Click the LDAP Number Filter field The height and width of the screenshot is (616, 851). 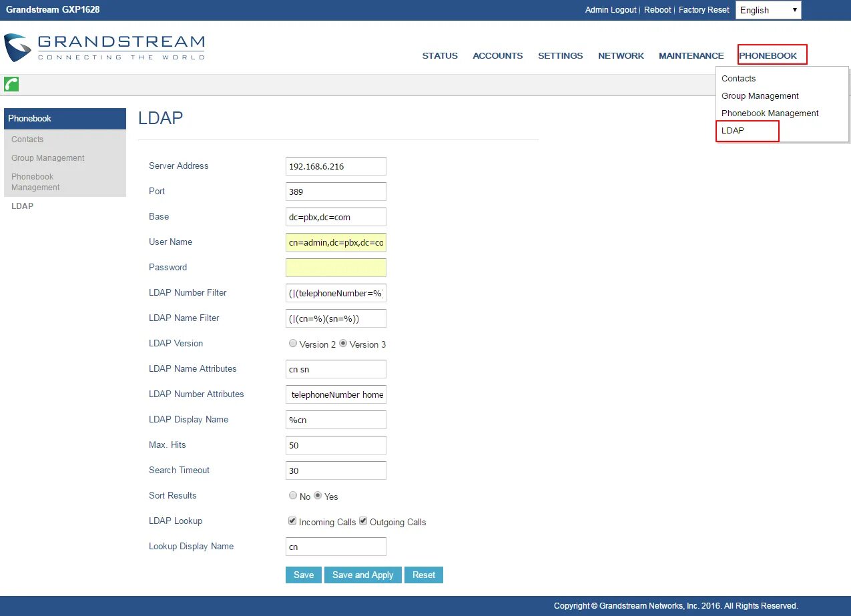pos(336,293)
